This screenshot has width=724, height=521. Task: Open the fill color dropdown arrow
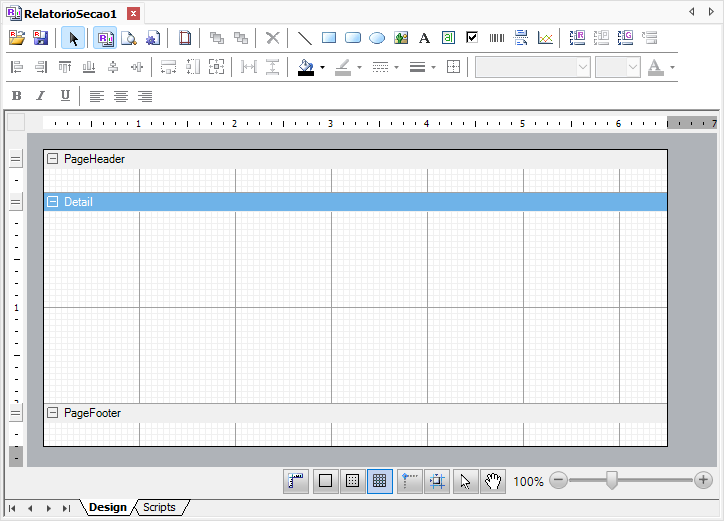click(322, 68)
